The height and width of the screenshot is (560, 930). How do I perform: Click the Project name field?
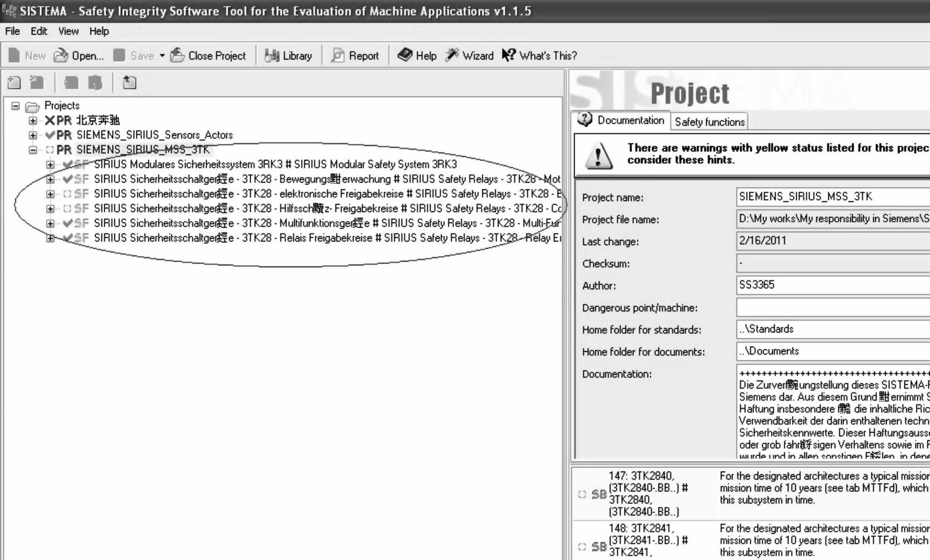833,197
